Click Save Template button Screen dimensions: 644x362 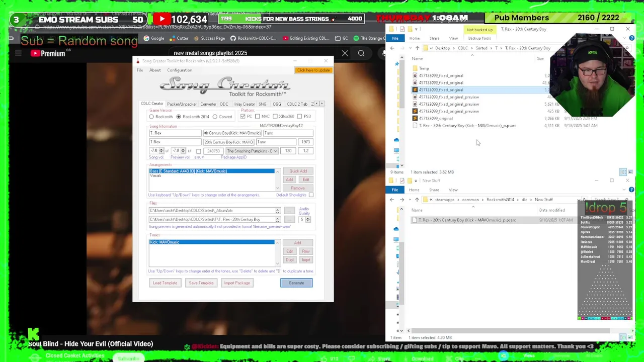pos(201,283)
